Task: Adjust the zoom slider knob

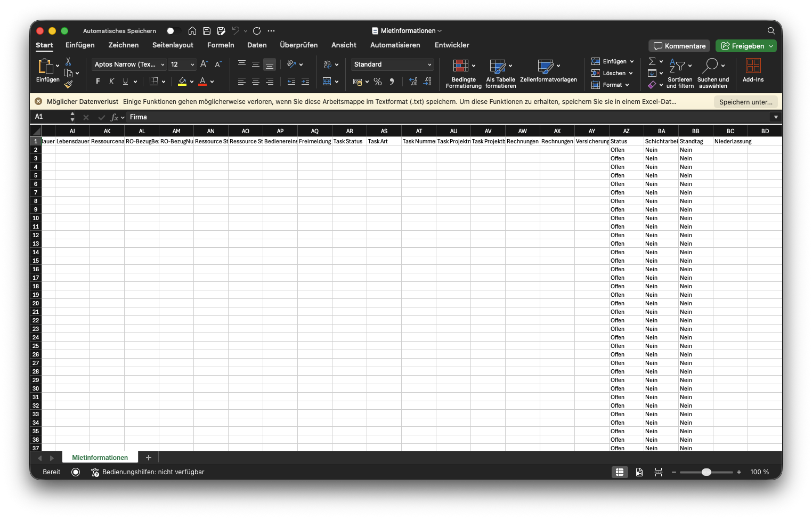Action: (x=707, y=472)
